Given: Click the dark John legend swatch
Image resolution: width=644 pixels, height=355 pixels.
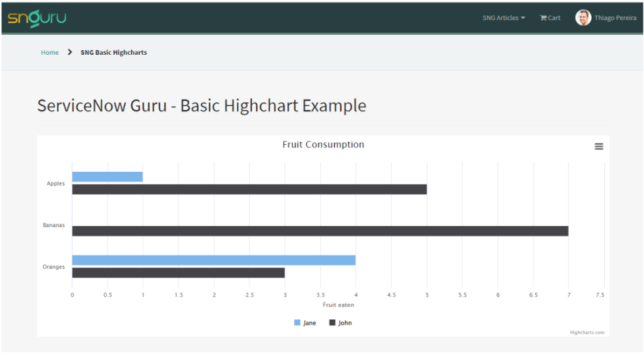Looking at the screenshot, I should point(333,323).
